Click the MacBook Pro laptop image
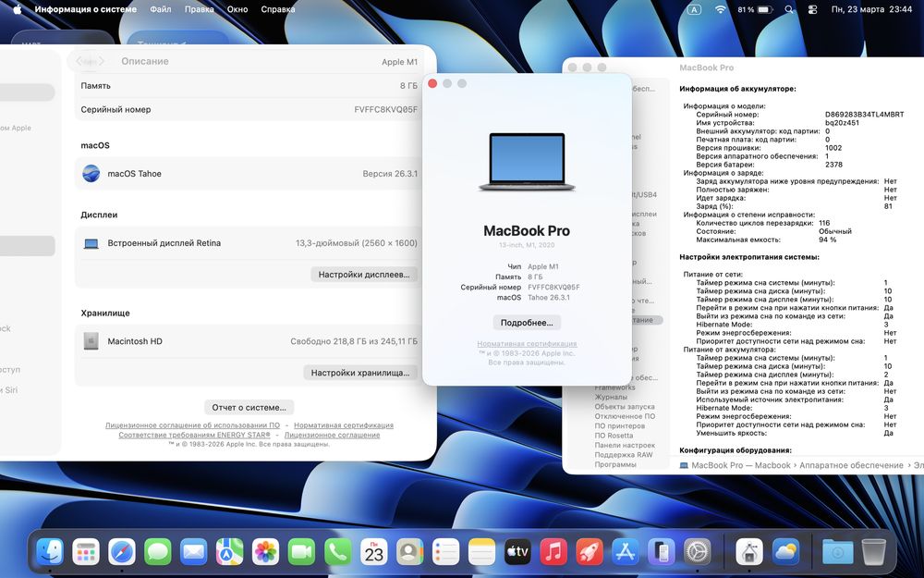 [527, 162]
